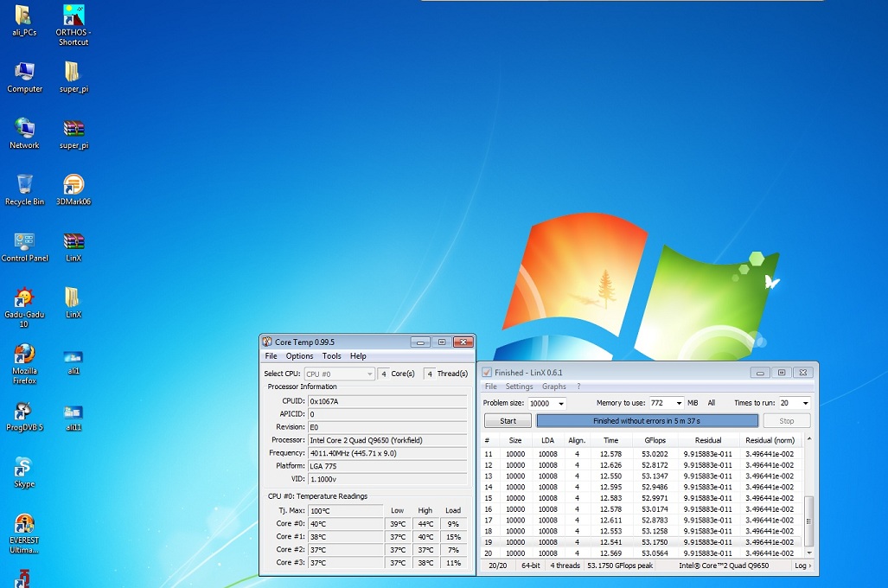Click the Time column header in LinX
The width and height of the screenshot is (888, 588).
pyautogui.click(x=611, y=440)
